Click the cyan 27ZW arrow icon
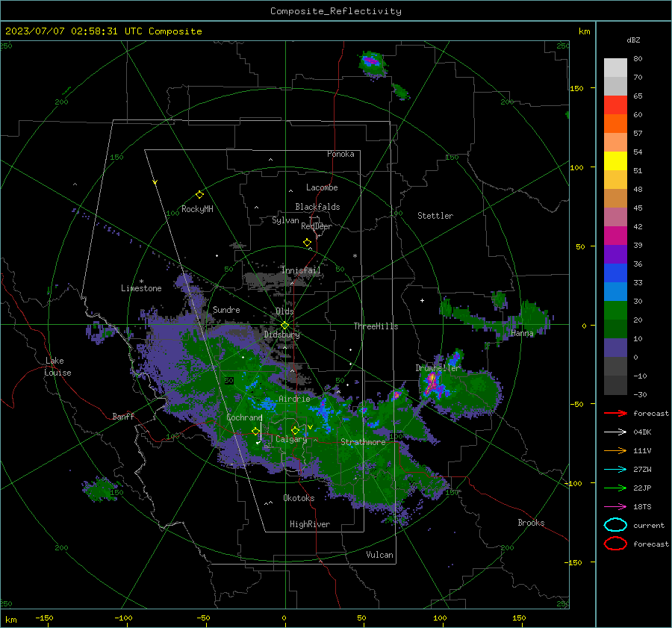Viewport: 672px width, 628px height. coord(615,470)
